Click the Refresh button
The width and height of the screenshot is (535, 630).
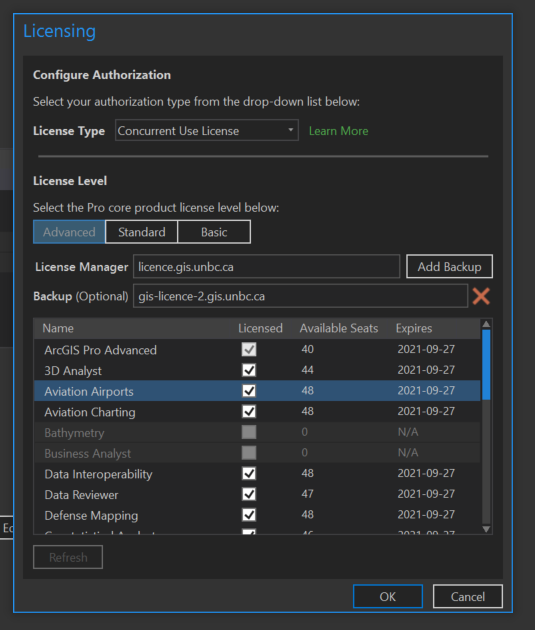tap(68, 557)
